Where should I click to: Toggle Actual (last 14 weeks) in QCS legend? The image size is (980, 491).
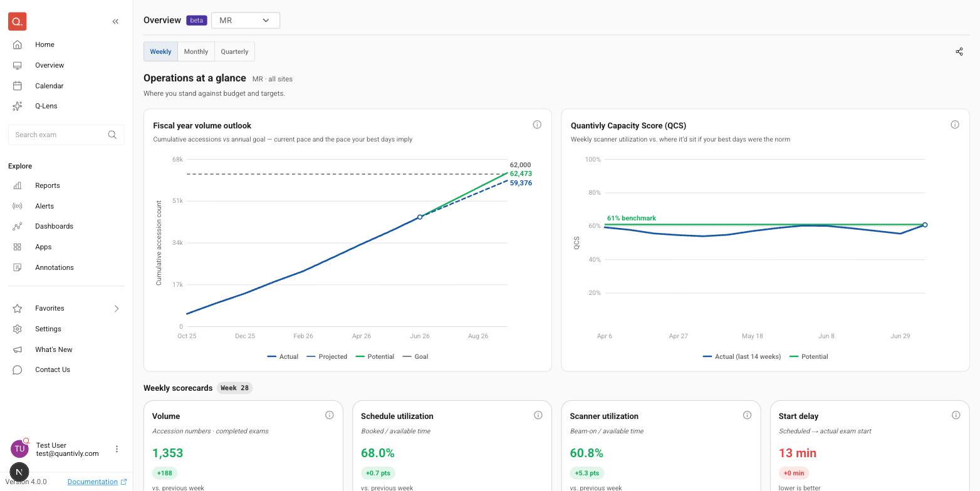point(742,356)
